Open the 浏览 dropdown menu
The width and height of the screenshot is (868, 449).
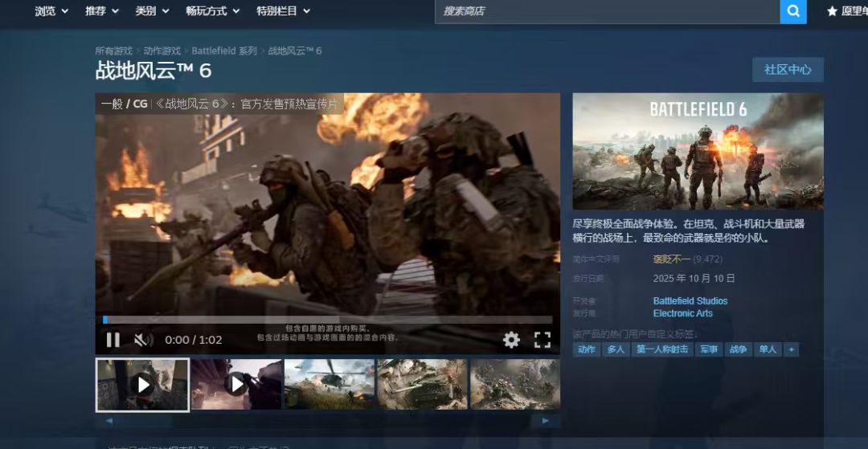[51, 11]
